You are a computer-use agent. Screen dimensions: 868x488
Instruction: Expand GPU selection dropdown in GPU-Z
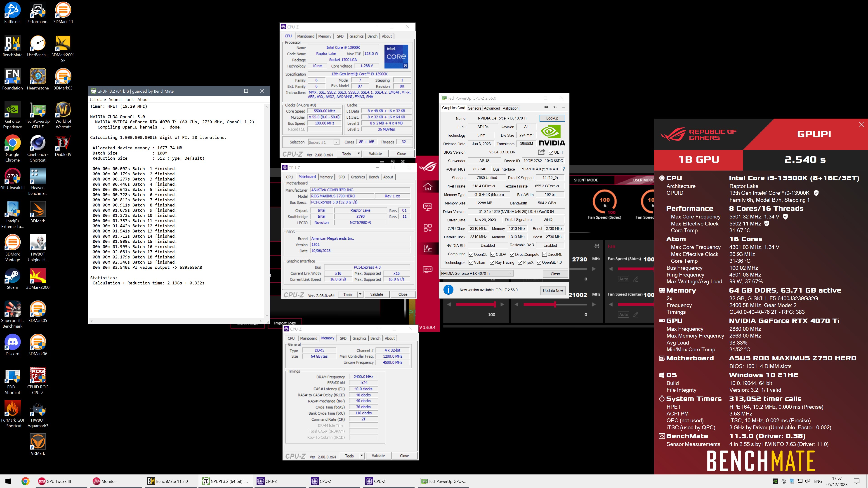477,273
